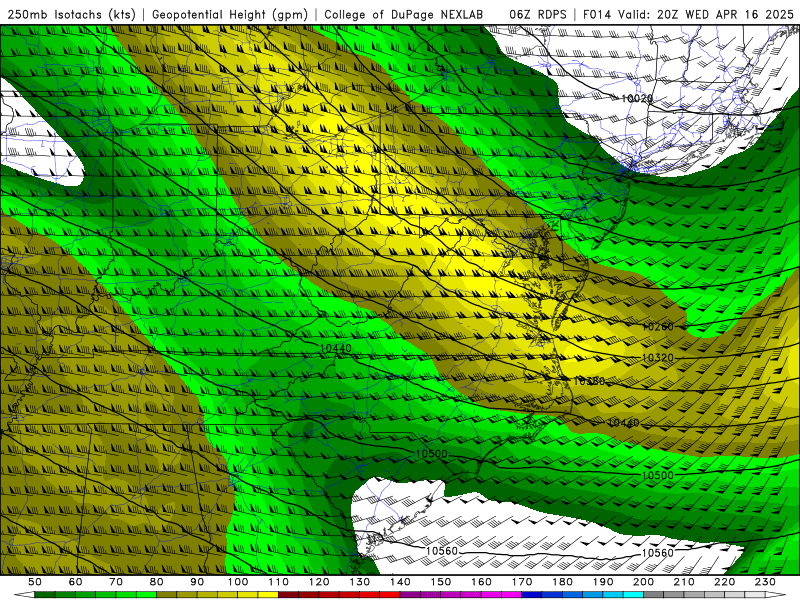
Task: Click the color bar label '60'
Action: pyautogui.click(x=75, y=582)
